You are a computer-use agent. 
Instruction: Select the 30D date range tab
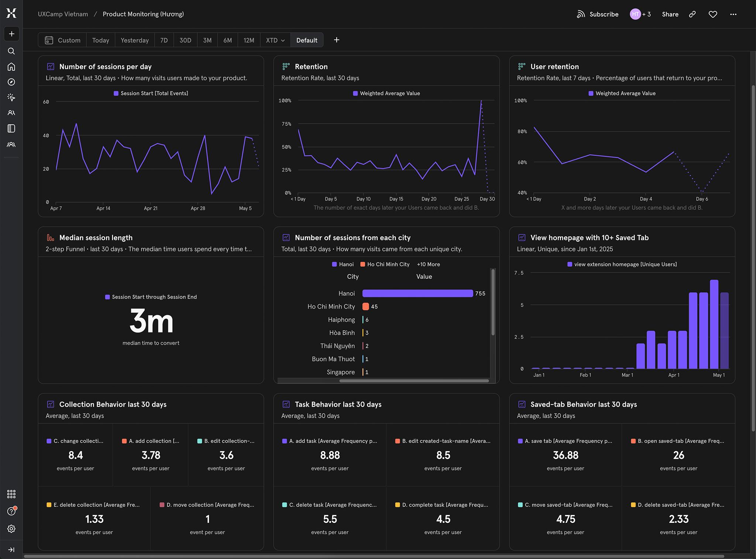pos(185,40)
